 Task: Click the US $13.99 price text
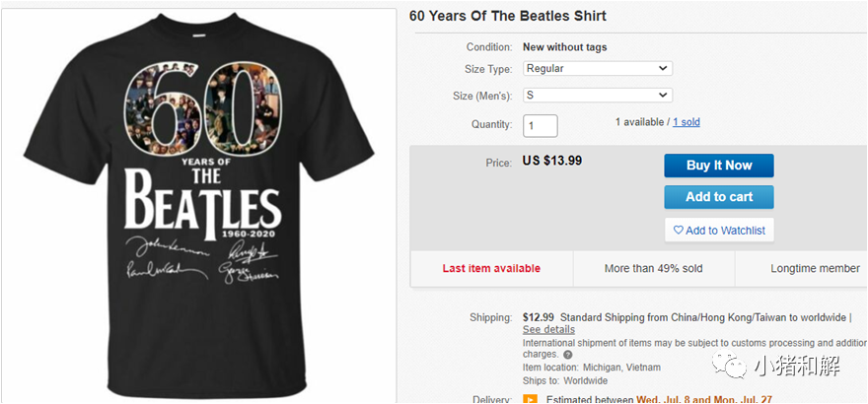coord(552,161)
